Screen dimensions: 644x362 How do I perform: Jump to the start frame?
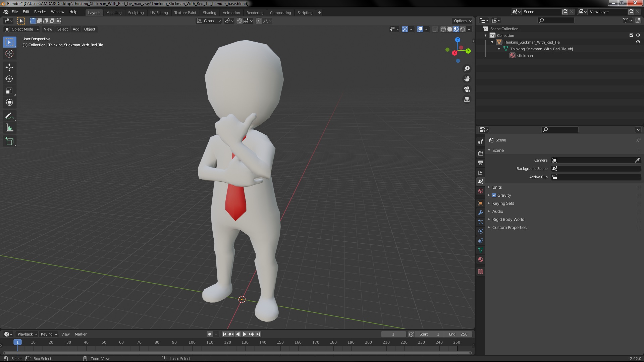(x=224, y=334)
